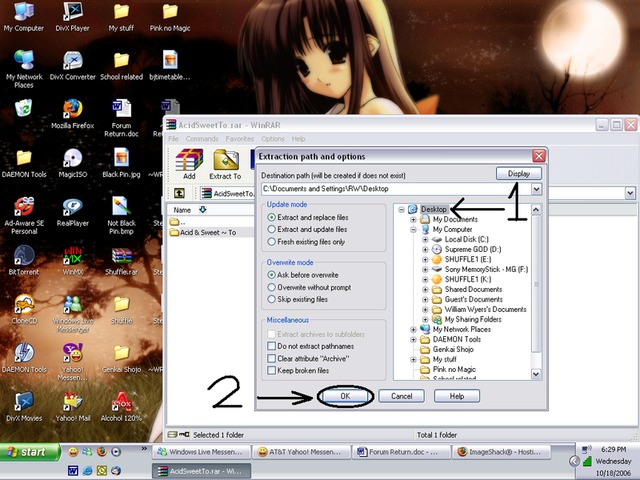Click the Display button
This screenshot has height=480, width=640.
[x=519, y=173]
